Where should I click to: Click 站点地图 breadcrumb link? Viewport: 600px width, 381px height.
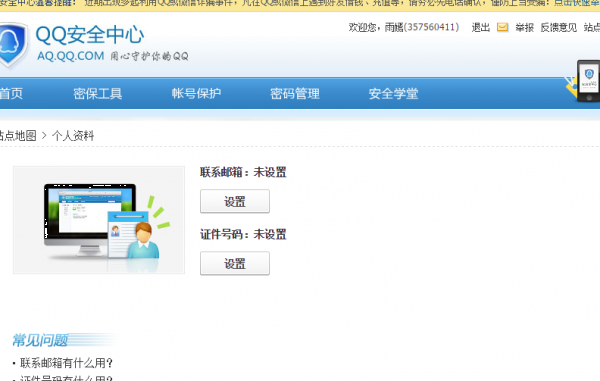click(x=18, y=135)
